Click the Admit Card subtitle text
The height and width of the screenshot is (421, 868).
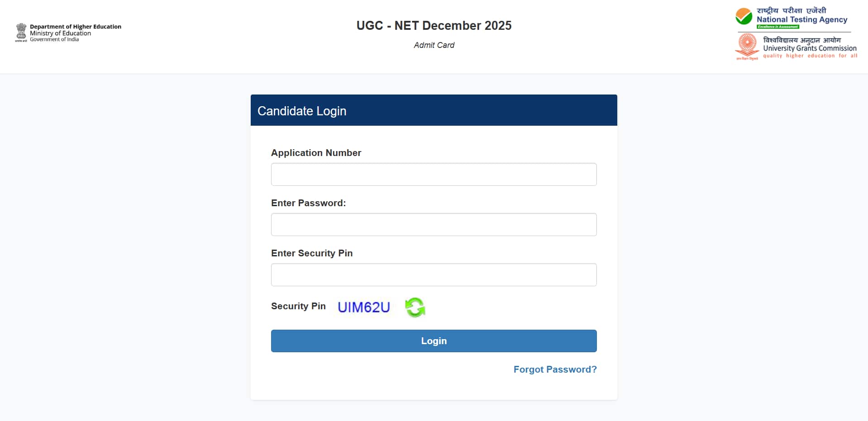coord(433,45)
